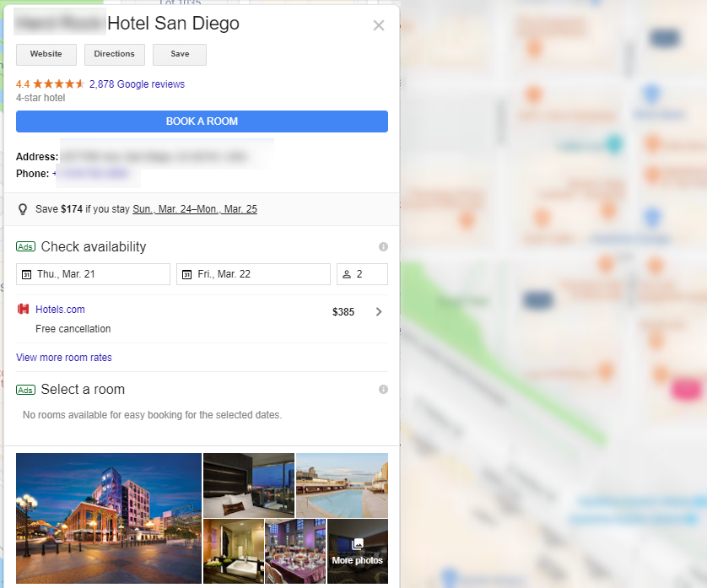Open the hotel Website button
The image size is (707, 588).
(46, 54)
